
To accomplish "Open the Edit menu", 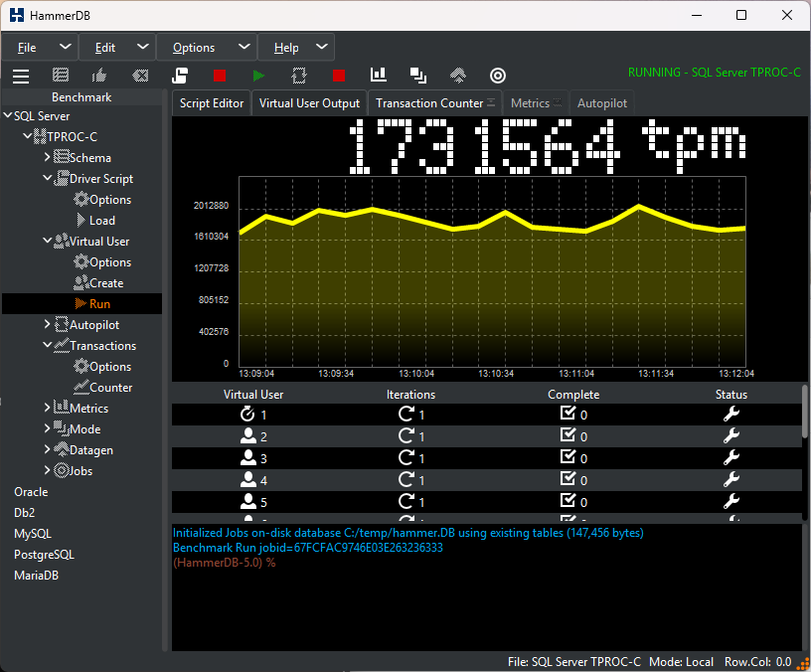I will pyautogui.click(x=117, y=48).
